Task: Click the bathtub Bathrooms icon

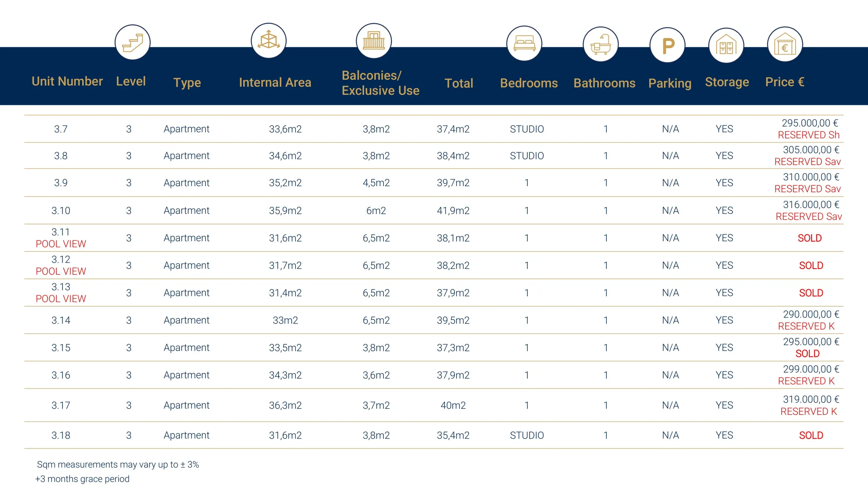Action: coord(601,44)
